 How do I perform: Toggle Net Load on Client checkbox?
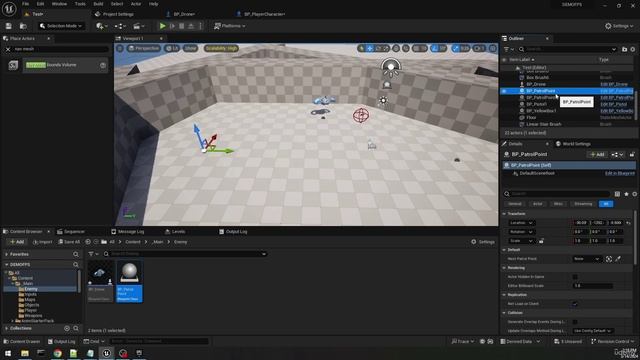pos(575,304)
